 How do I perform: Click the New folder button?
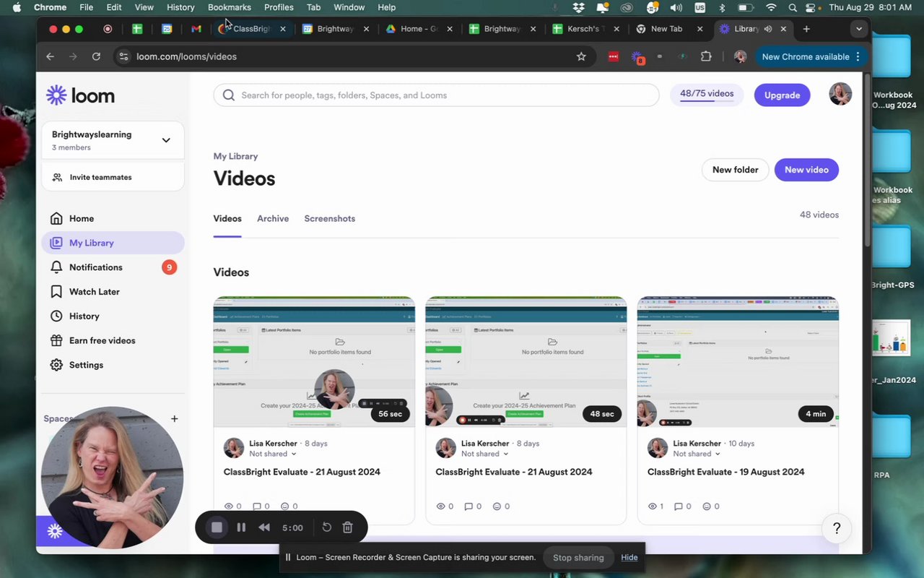(x=735, y=170)
